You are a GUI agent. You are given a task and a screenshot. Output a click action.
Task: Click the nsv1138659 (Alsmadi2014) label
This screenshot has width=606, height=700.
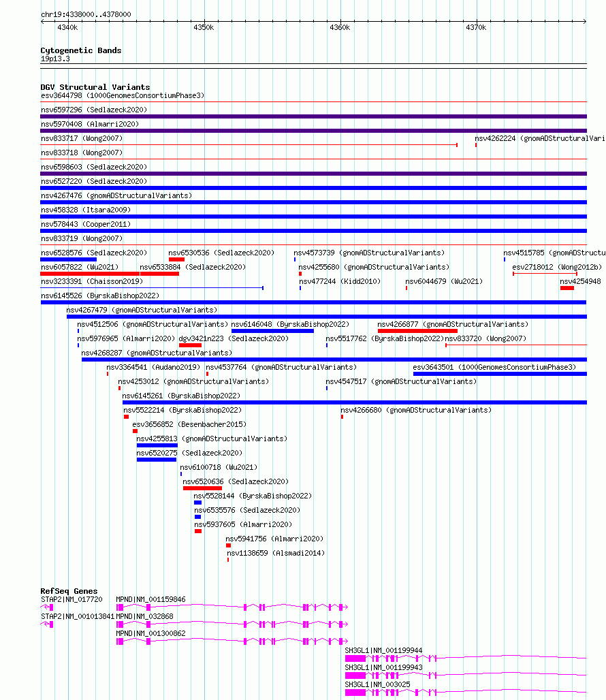coord(276,553)
